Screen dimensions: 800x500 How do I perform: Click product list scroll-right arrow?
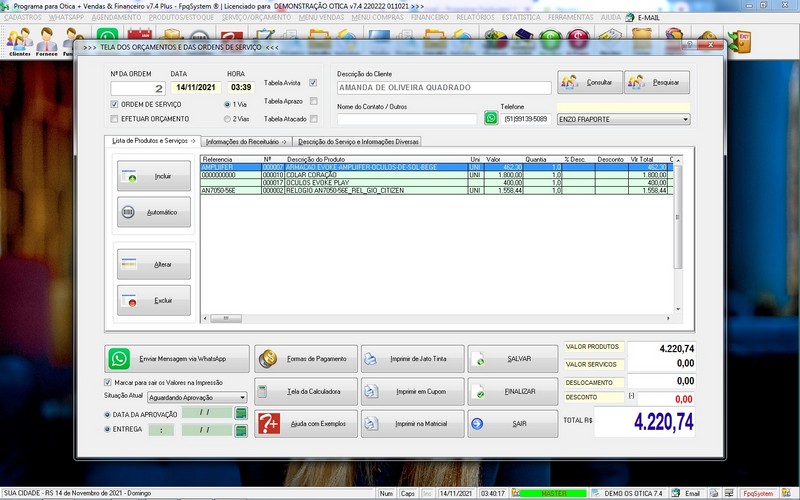(x=668, y=318)
